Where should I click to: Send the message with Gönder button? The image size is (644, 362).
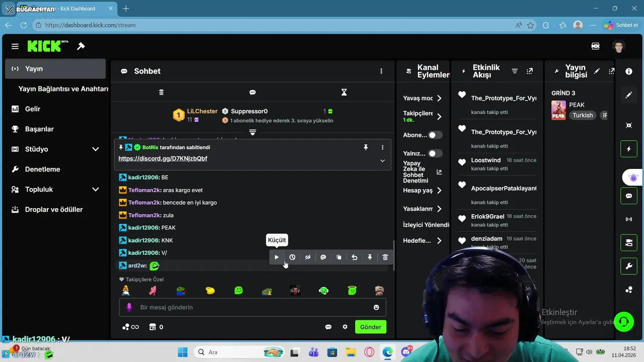coord(371,327)
